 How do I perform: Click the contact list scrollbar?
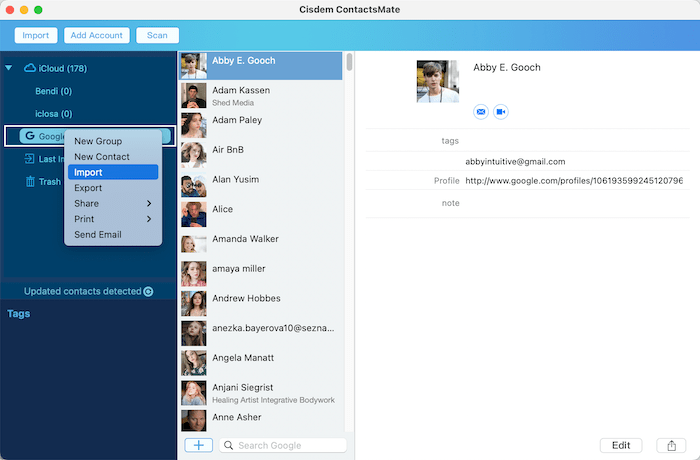click(349, 62)
